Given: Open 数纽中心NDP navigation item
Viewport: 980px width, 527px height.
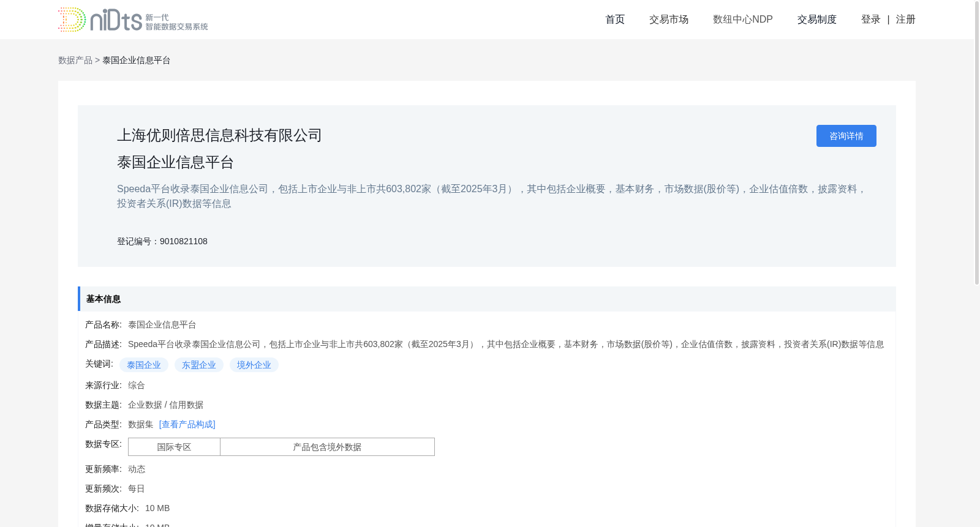Looking at the screenshot, I should [743, 20].
